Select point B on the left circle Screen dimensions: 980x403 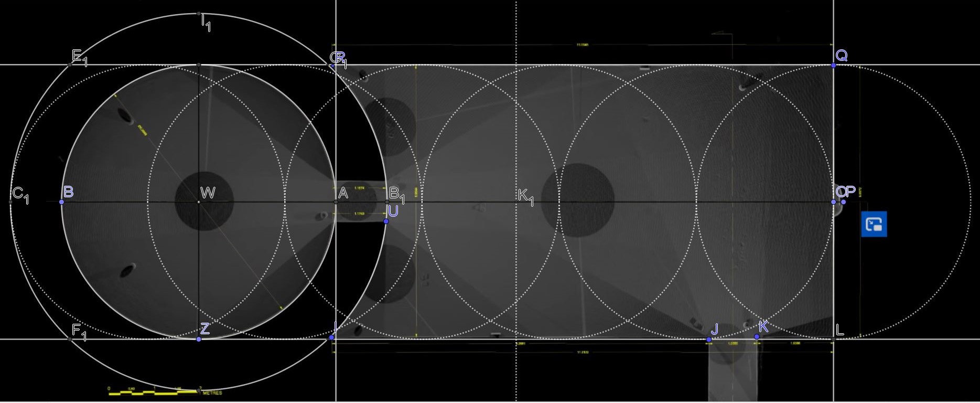coord(62,202)
